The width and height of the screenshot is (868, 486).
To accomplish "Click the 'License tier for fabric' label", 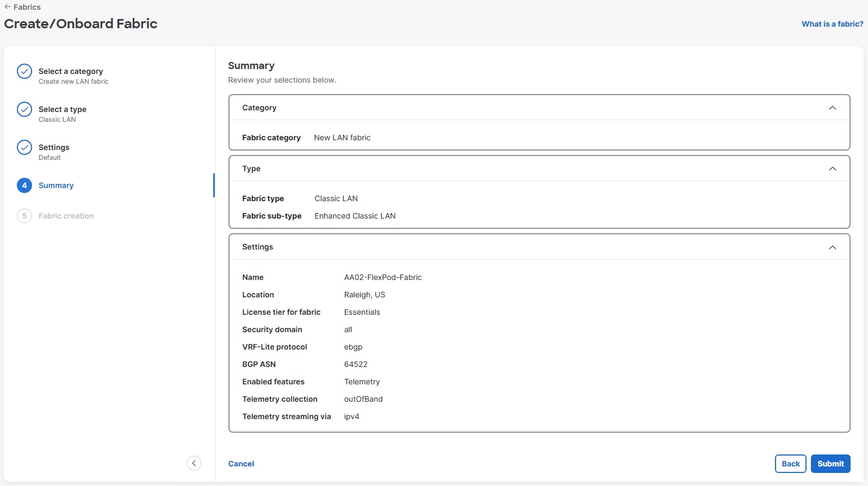I will coord(281,312).
